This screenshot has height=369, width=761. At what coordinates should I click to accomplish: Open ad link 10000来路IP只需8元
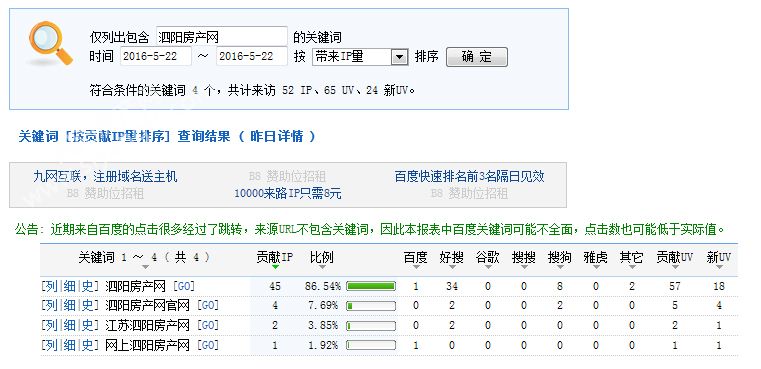point(288,194)
